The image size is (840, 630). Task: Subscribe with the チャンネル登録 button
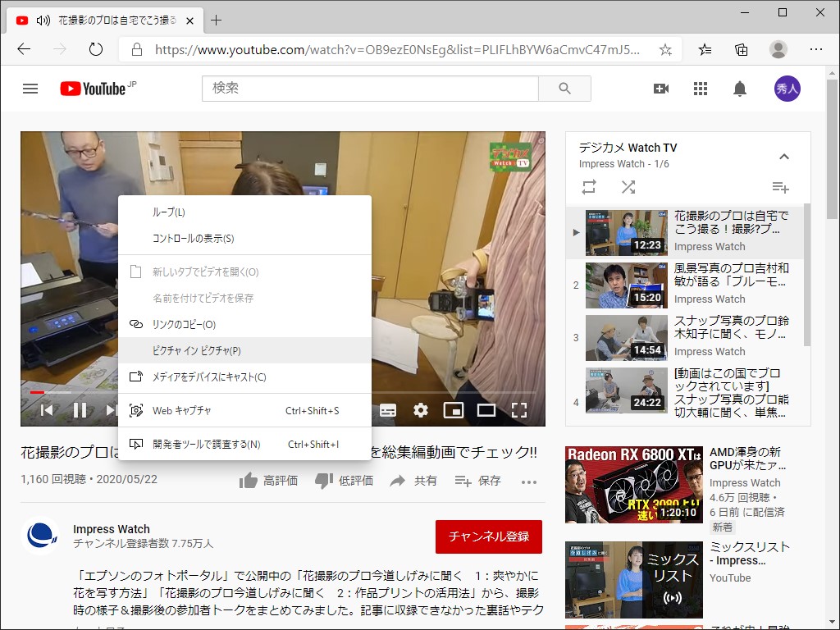[489, 536]
